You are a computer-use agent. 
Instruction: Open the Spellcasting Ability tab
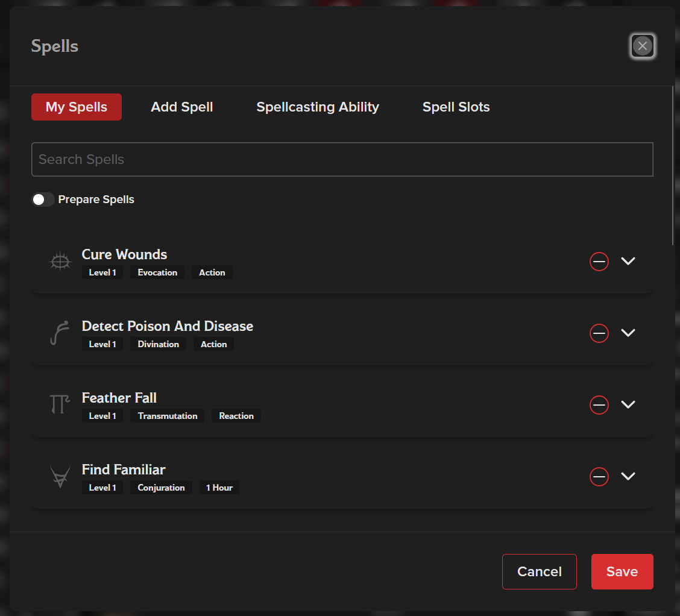[x=318, y=107]
